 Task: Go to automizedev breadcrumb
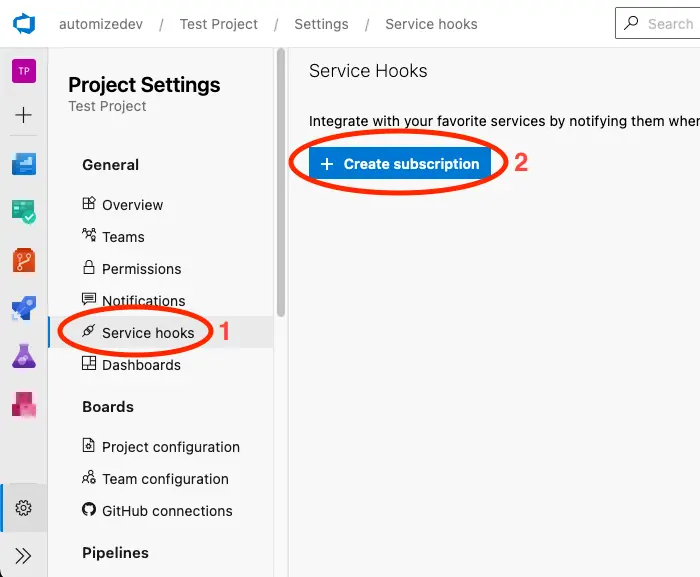tap(101, 24)
